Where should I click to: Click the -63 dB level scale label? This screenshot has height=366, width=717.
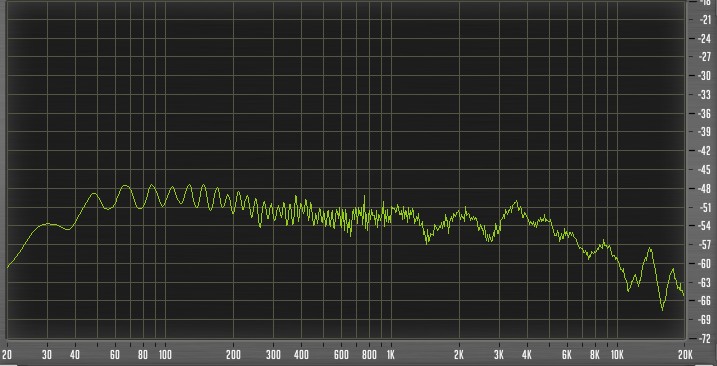pos(703,282)
